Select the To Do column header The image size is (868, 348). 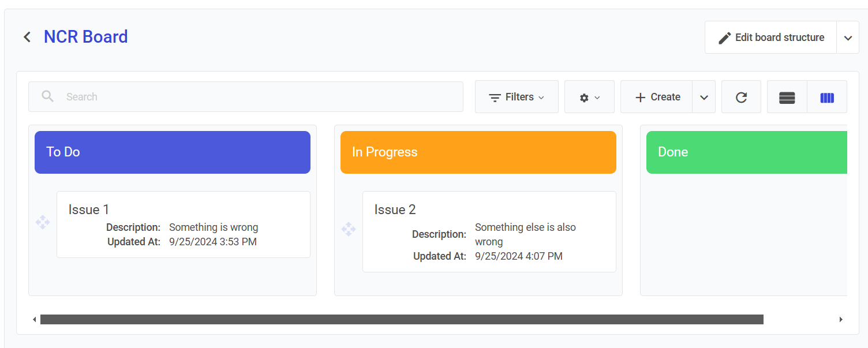(x=173, y=152)
